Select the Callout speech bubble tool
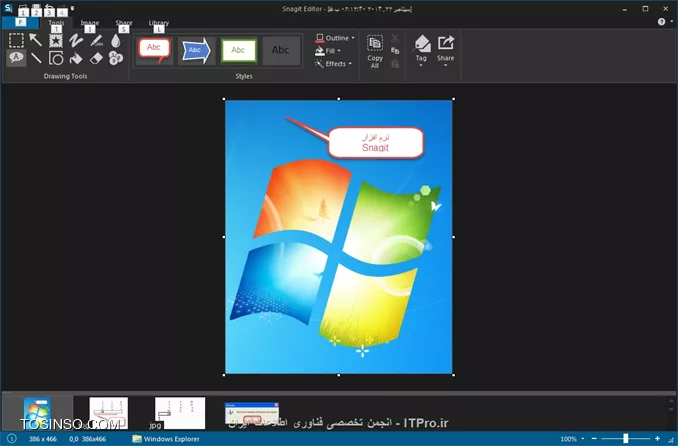678x446 pixels. [16, 58]
